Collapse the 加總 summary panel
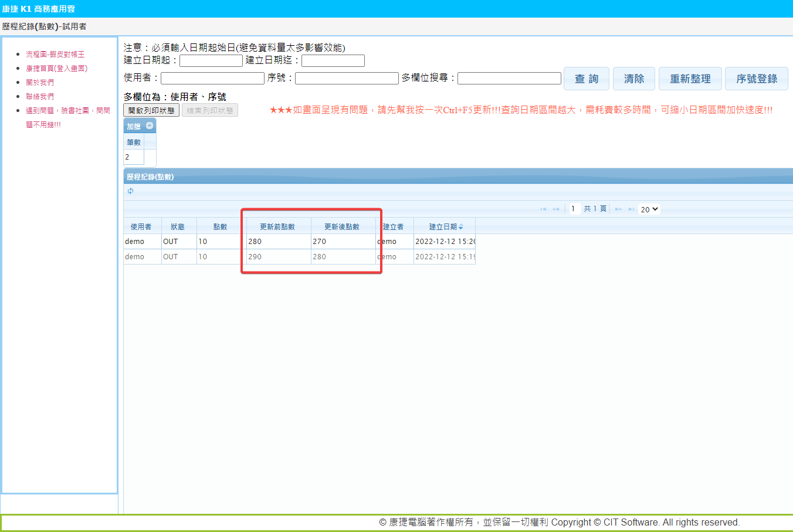 150,126
